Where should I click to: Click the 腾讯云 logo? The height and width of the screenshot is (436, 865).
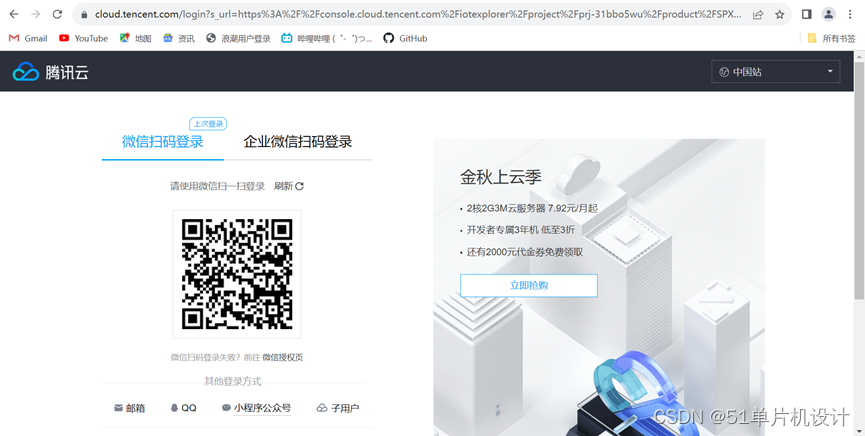pos(50,72)
